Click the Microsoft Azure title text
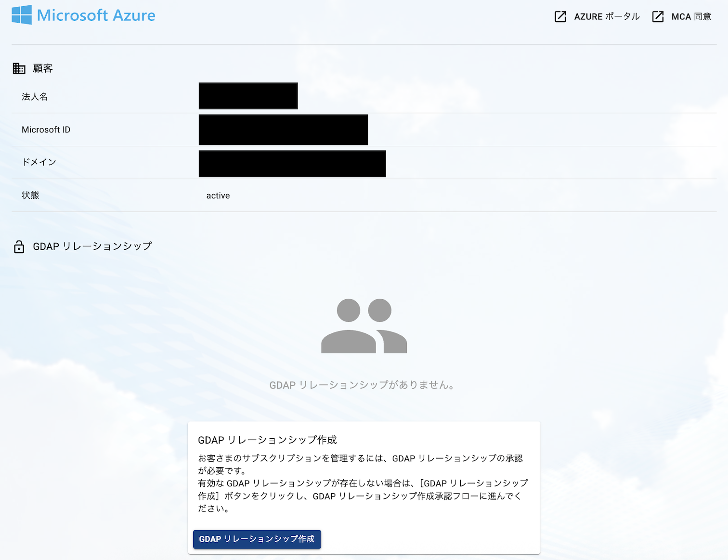Screen dimensions: 728x560 point(96,15)
